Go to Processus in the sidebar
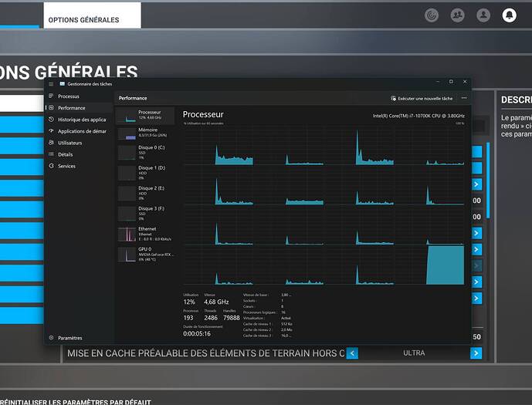This screenshot has width=532, height=405. 68,96
